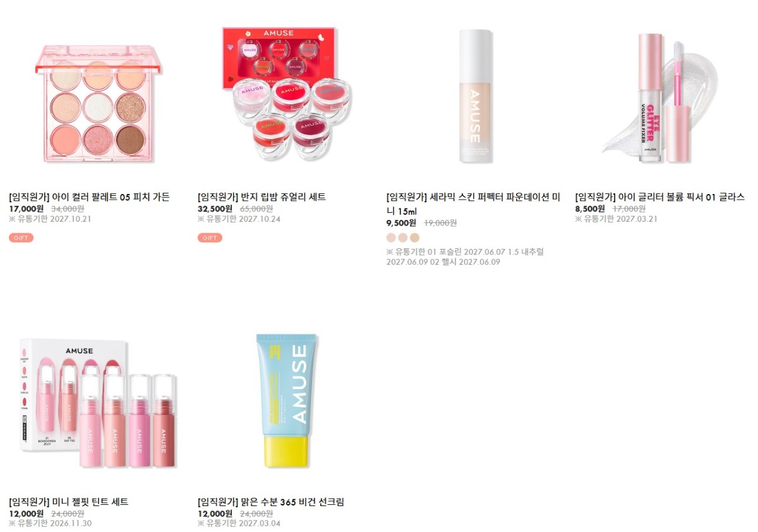Click the GIFT badge under lip balm set
Viewport: 758px width, 532px height.
click(x=210, y=238)
